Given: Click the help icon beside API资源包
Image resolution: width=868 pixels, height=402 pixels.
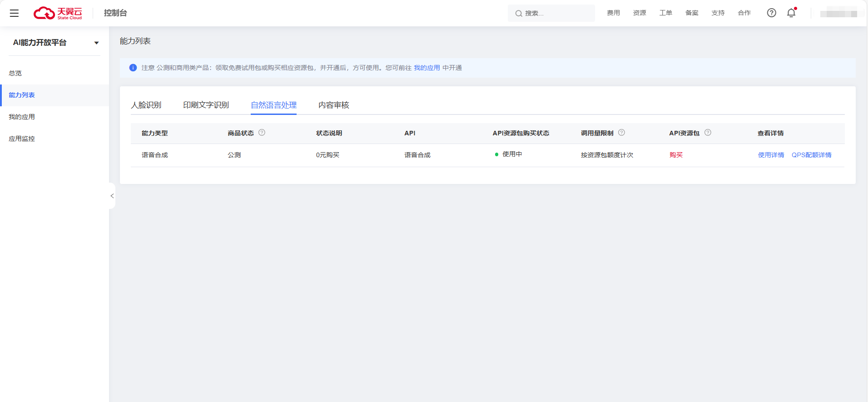Looking at the screenshot, I should tap(708, 133).
